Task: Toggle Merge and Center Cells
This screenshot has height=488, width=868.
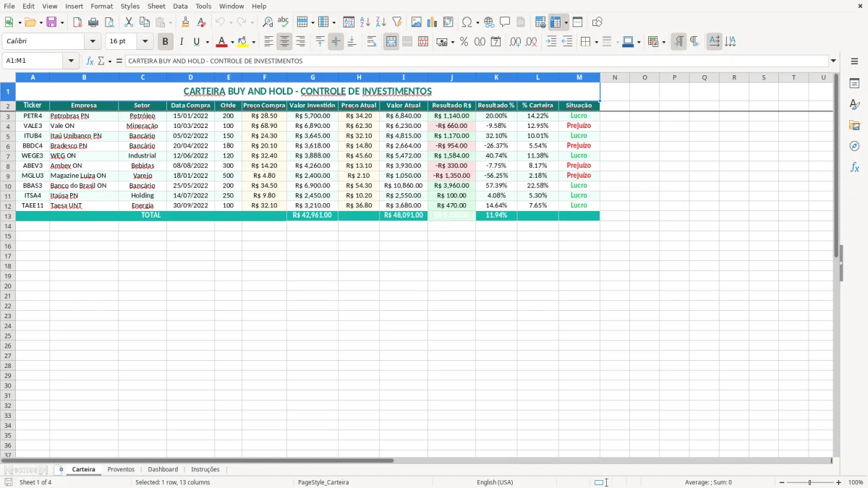Action: click(x=391, y=42)
